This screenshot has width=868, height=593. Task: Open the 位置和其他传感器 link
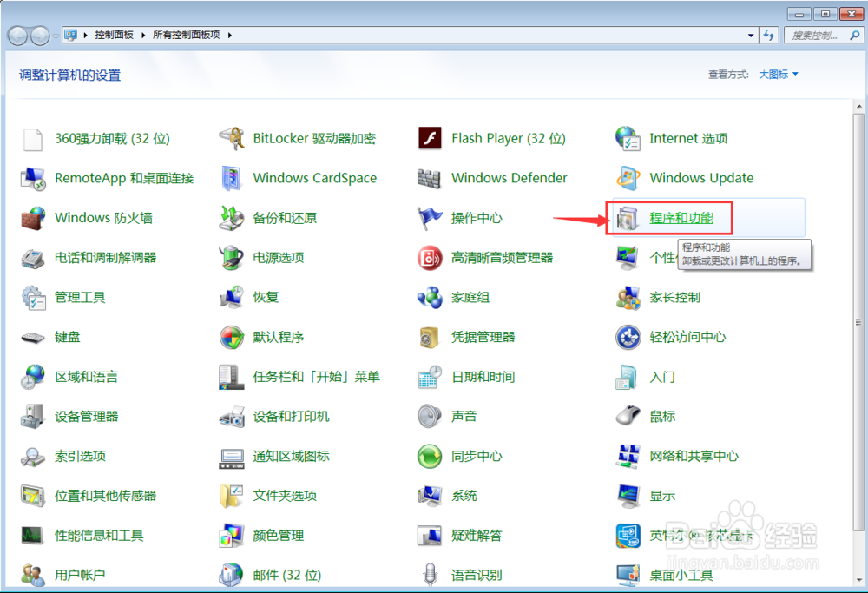pyautogui.click(x=105, y=496)
